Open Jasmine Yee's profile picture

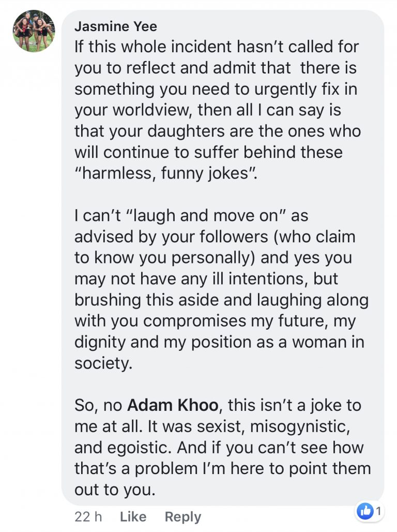click(34, 31)
